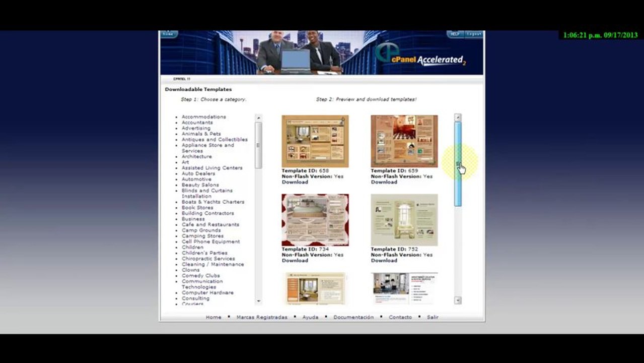Open Antiques and Collectibles category
This screenshot has width=644, height=363.
215,140
